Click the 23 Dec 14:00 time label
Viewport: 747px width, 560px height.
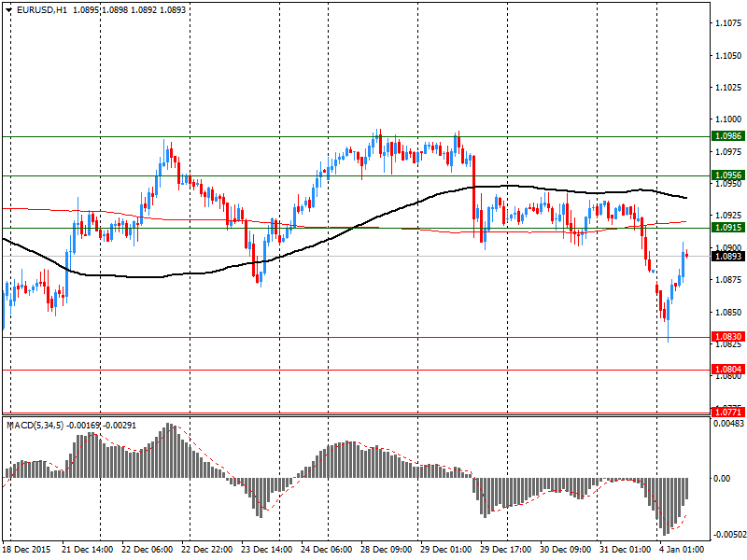pos(267,550)
